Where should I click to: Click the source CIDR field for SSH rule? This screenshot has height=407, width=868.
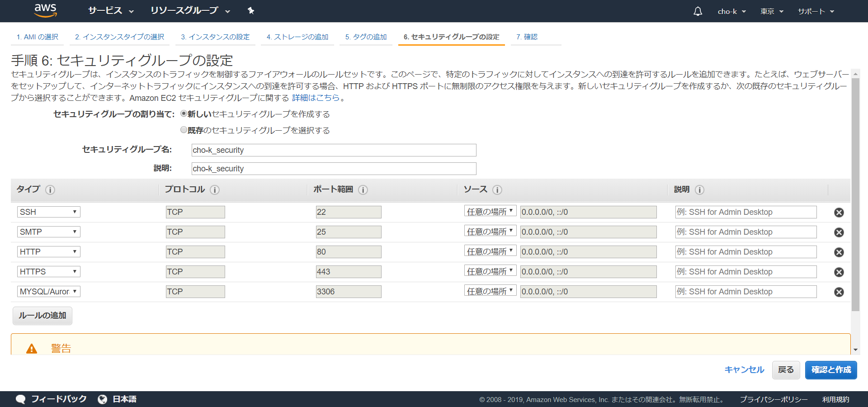coord(589,212)
